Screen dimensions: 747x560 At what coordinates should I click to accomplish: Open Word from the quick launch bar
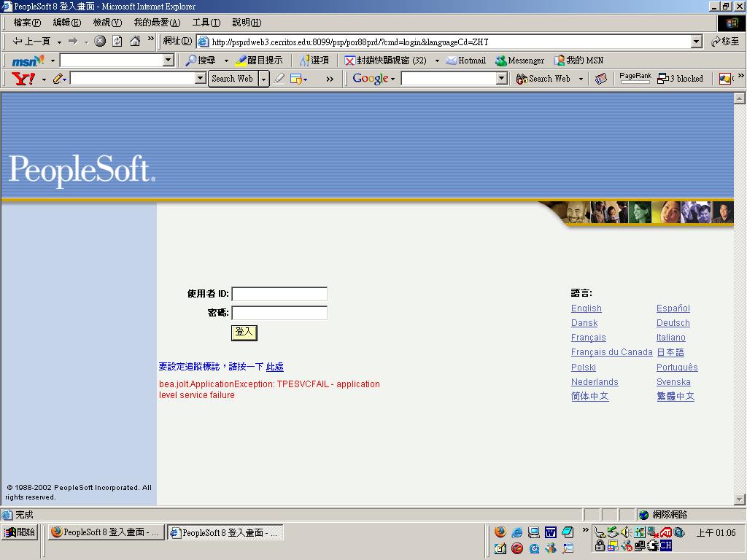[550, 532]
